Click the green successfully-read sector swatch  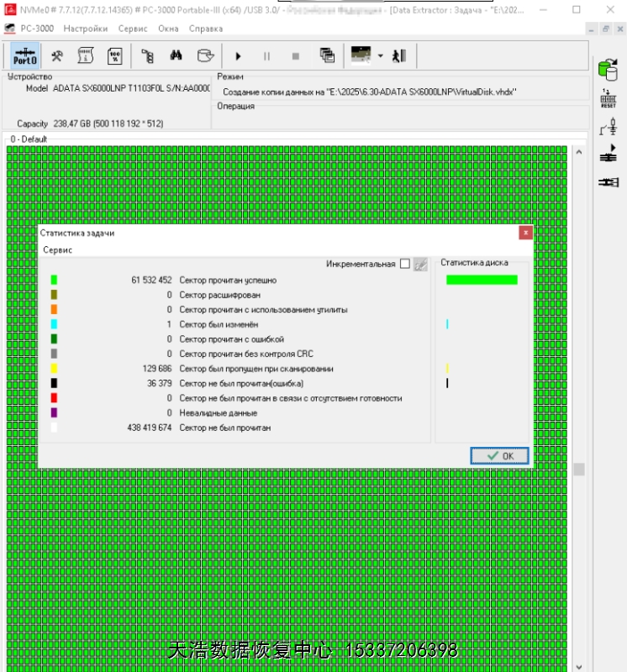(54, 280)
